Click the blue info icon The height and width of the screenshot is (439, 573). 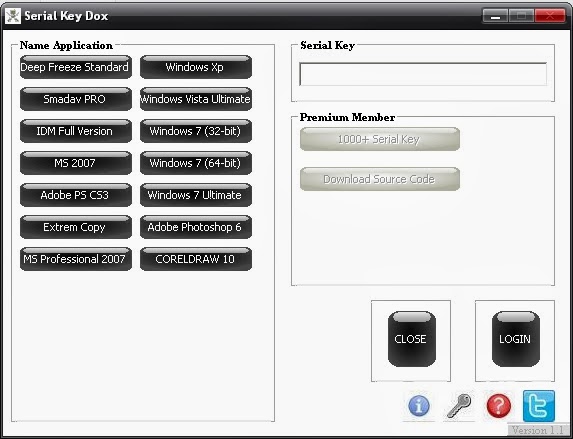(x=419, y=406)
